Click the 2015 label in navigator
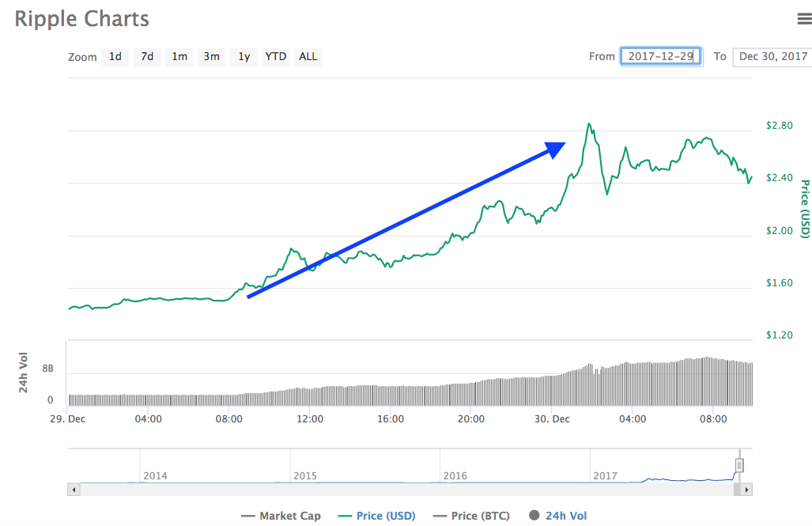Image resolution: width=812 pixels, height=526 pixels. click(x=305, y=475)
